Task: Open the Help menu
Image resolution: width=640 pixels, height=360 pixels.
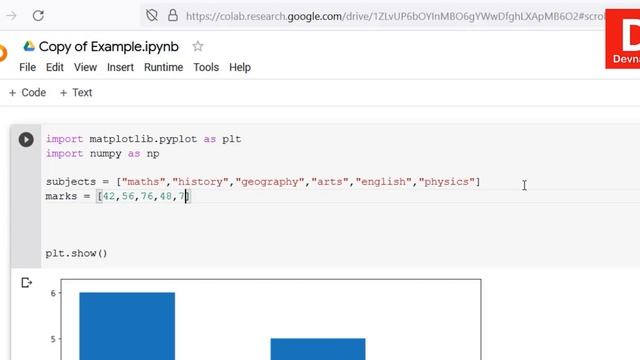Action: pos(240,67)
